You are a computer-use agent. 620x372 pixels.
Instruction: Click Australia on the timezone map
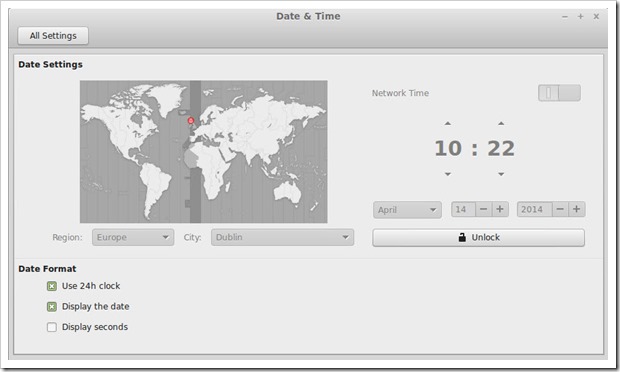pyautogui.click(x=287, y=193)
